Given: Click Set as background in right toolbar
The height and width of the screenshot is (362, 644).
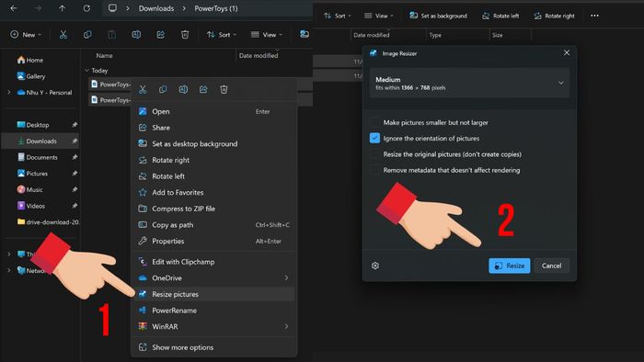Looking at the screenshot, I should pos(438,16).
